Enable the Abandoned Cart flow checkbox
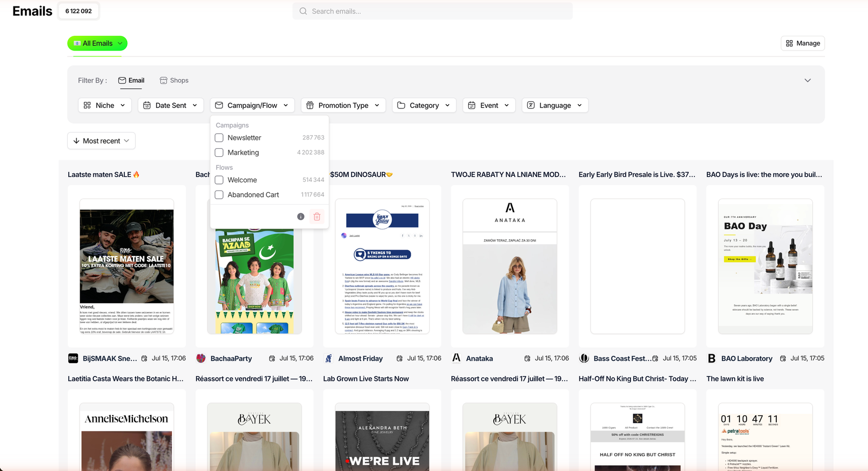The width and height of the screenshot is (868, 471). click(219, 195)
